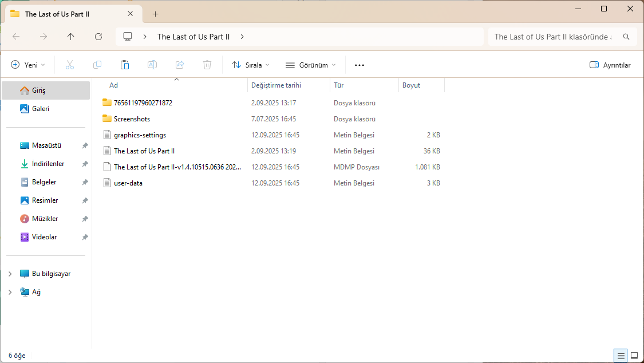Switch to details list view icon

point(621,356)
